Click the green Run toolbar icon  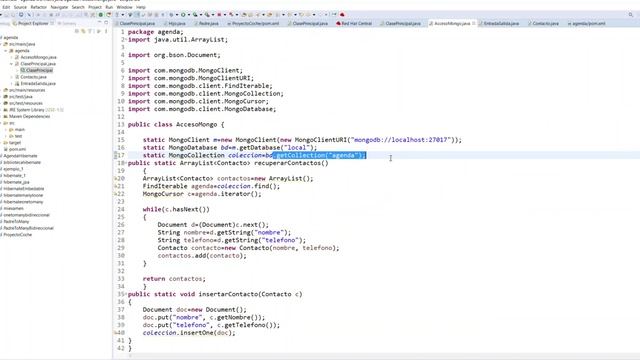(x=183, y=15)
